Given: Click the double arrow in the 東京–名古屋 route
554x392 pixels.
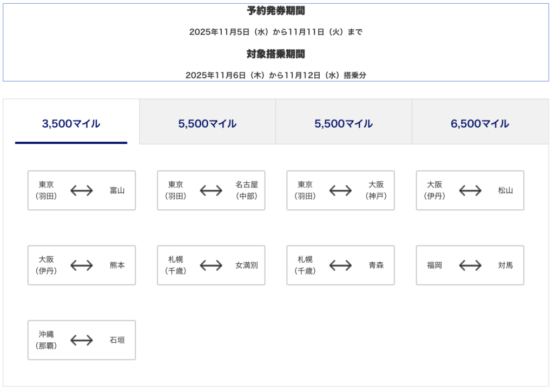Looking at the screenshot, I should point(211,190).
